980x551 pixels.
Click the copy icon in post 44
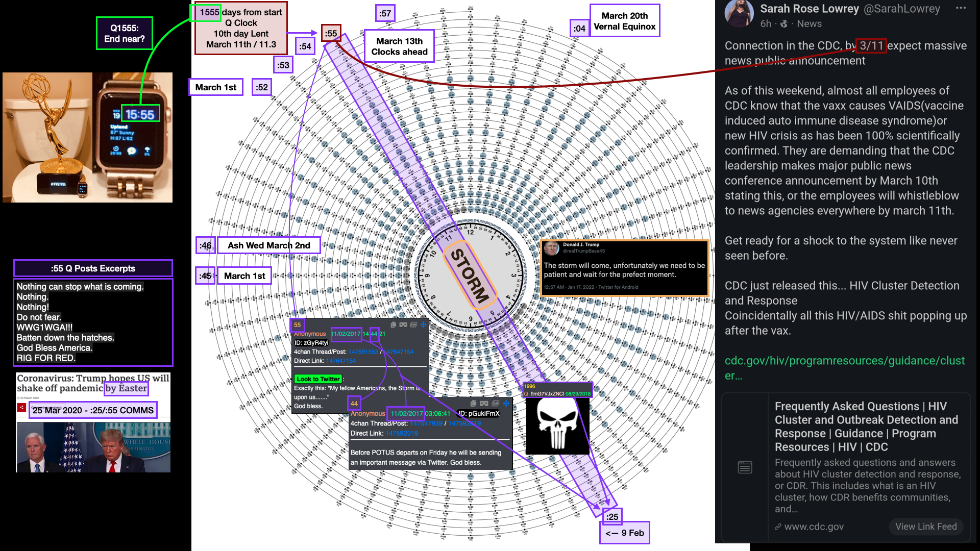click(474, 403)
